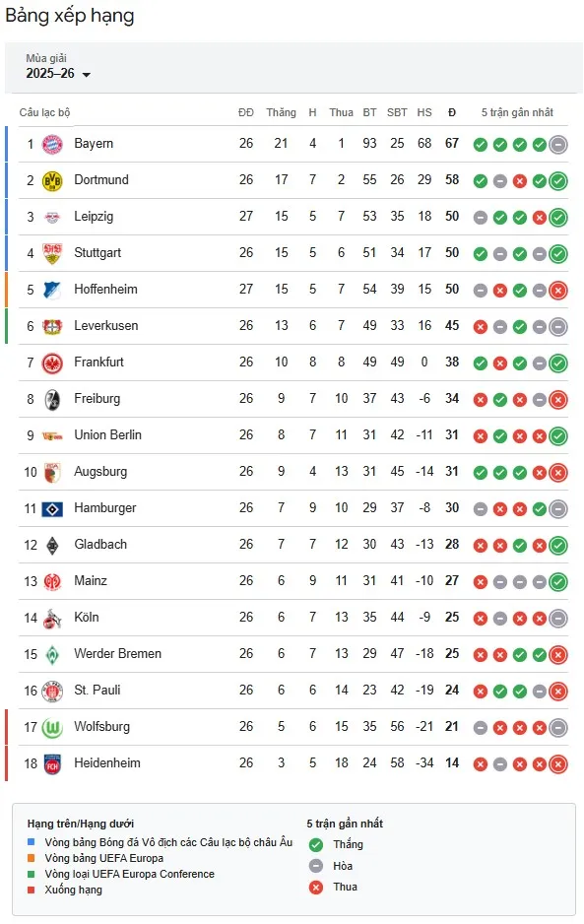Image resolution: width=584 pixels, height=924 pixels.
Task: Click Bayern's most recent win indicator
Action: 539,143
